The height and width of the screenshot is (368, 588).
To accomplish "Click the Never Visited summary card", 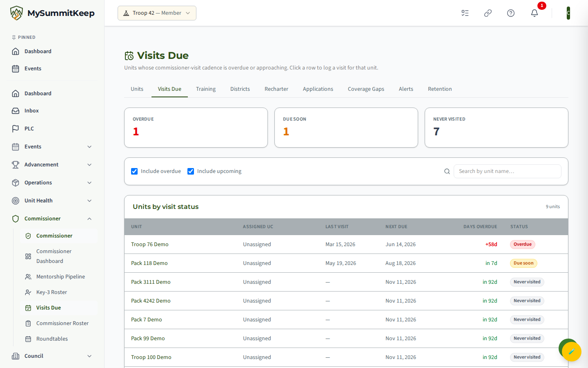I will click(497, 128).
